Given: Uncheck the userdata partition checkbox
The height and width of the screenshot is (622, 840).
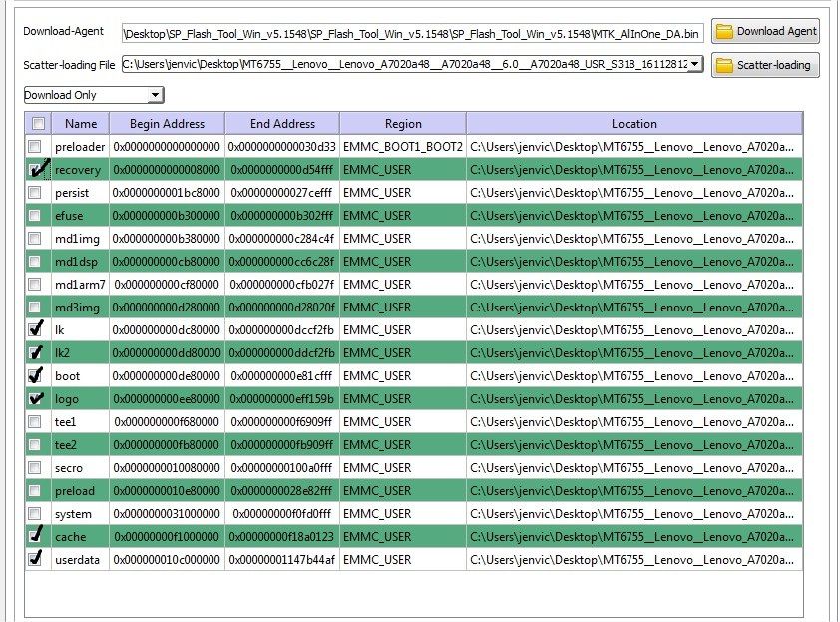Looking at the screenshot, I should [36, 560].
